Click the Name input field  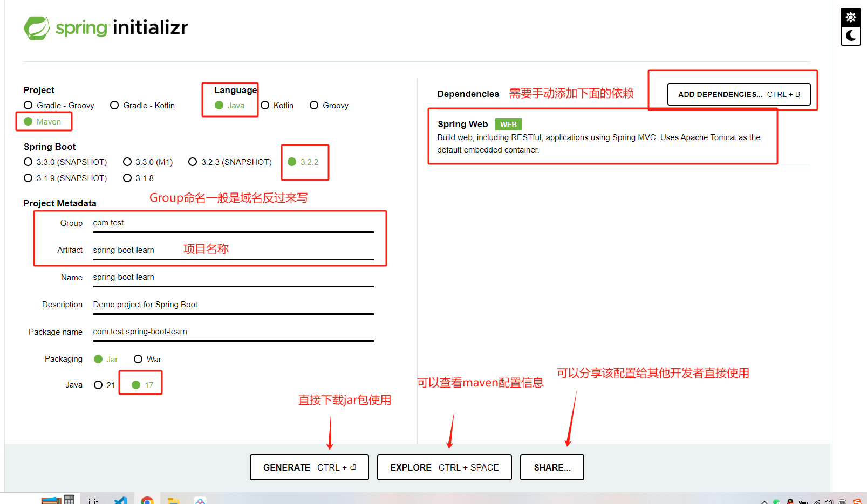pos(233,278)
